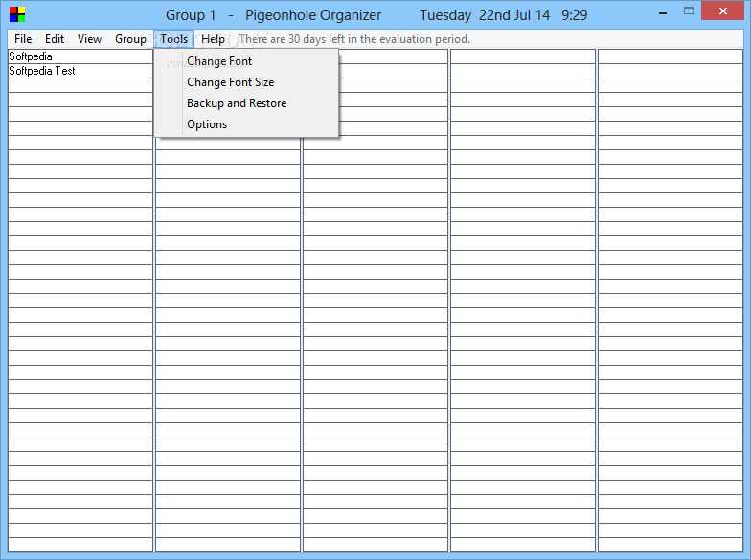
Task: Click the evaluation period notice text
Action: click(354, 39)
